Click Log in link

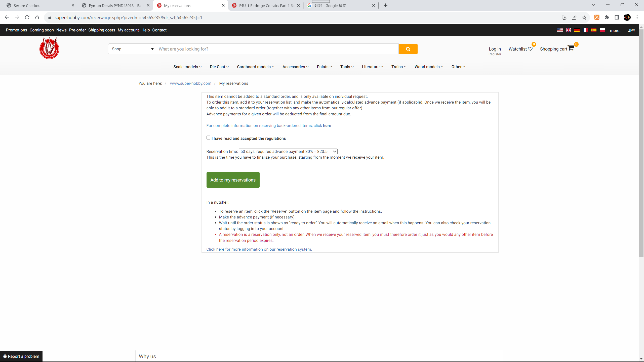495,49
